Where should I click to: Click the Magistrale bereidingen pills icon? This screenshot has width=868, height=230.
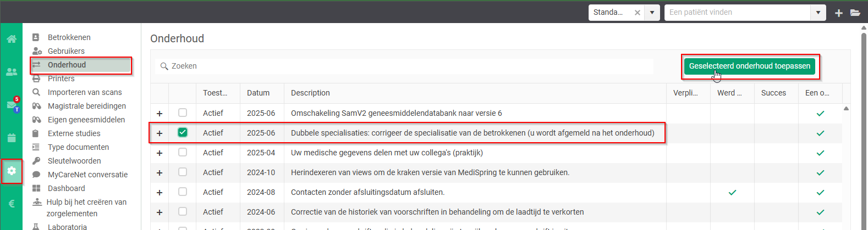coord(37,106)
